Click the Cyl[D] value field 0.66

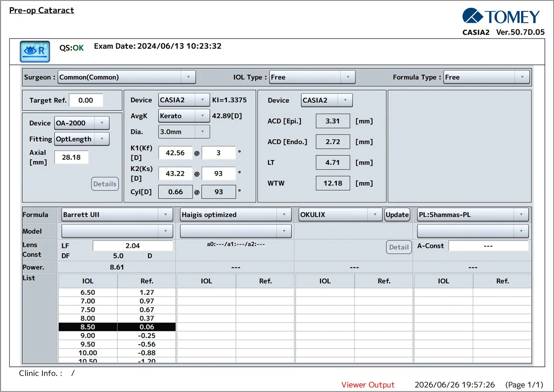(175, 192)
